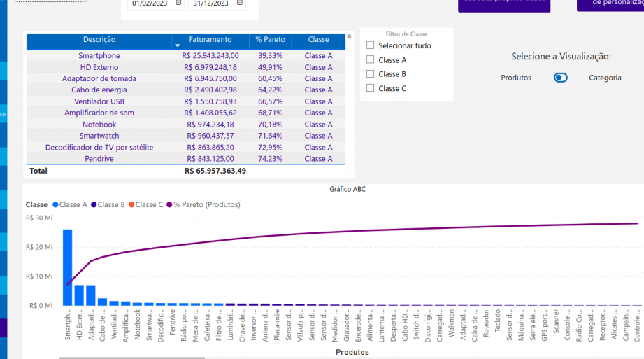The image size is (644, 359).
Task: Click the Classe B legend marker
Action: (94, 204)
